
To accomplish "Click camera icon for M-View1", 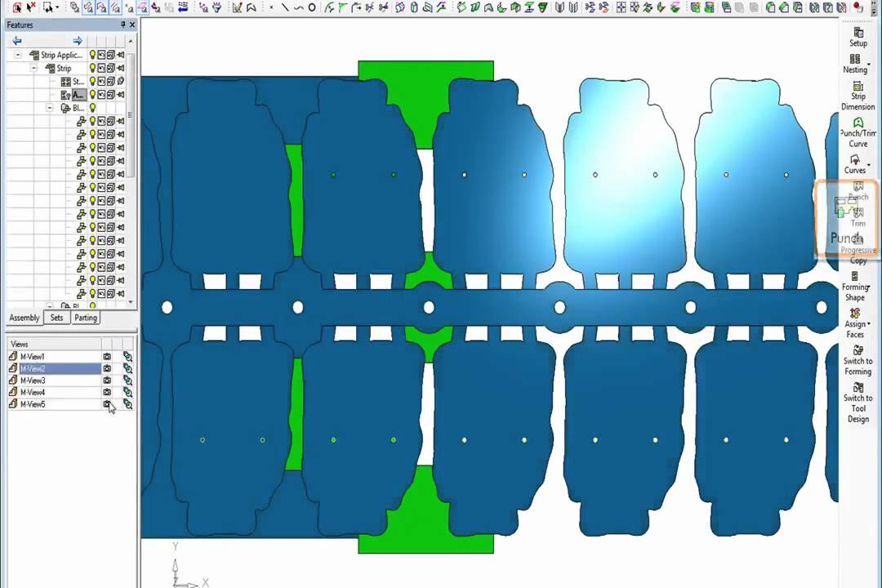I will 107,356.
